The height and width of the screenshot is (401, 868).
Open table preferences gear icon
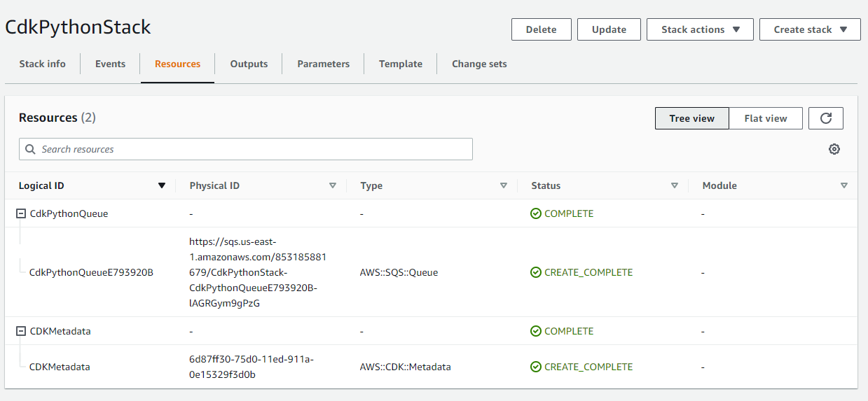point(834,149)
